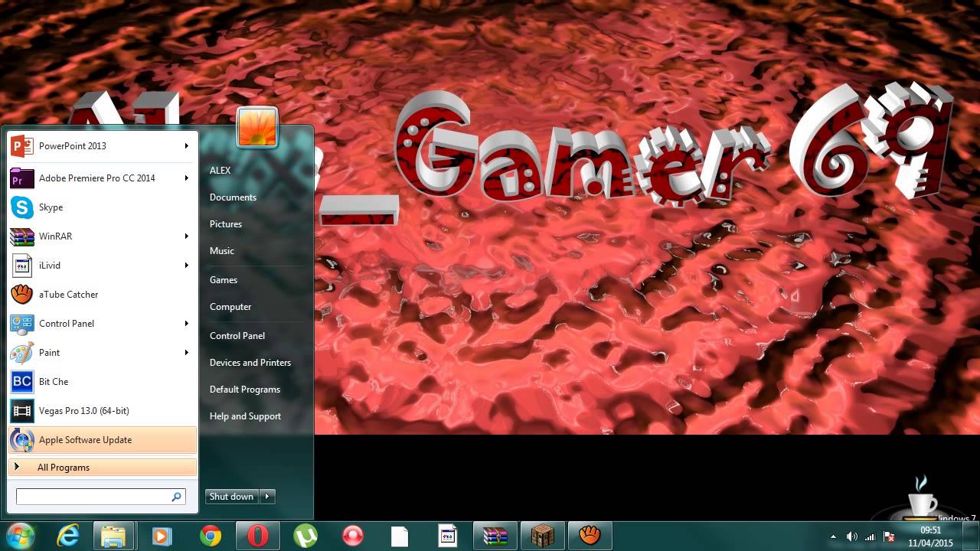Open network signal icon in tray
980x551 pixels.
pos(871,536)
